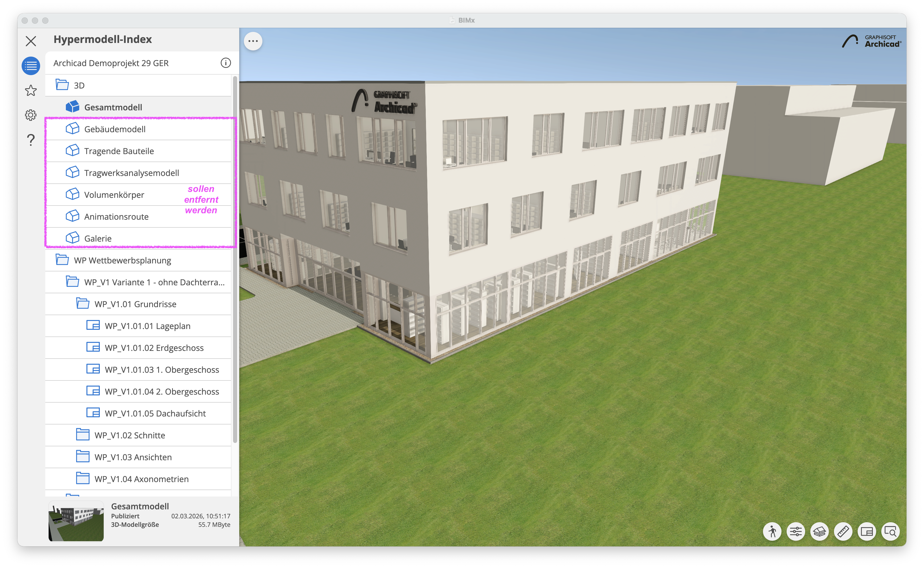Open WP_V1.01.05 Dachaufsicht layout
The width and height of the screenshot is (924, 568).
click(138, 413)
